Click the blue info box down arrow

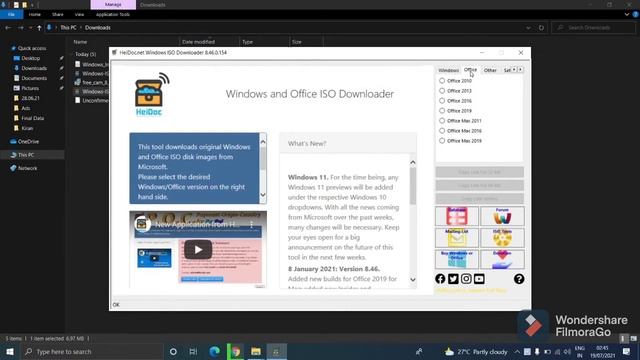click(263, 195)
